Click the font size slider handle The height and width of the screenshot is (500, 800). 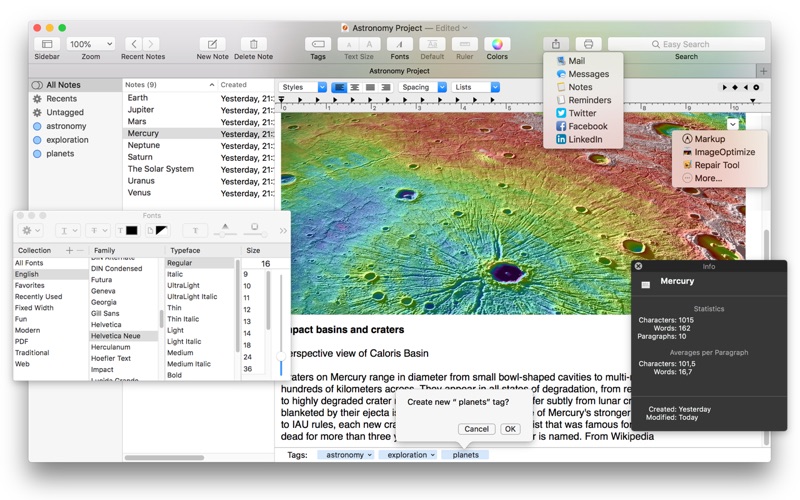point(280,357)
